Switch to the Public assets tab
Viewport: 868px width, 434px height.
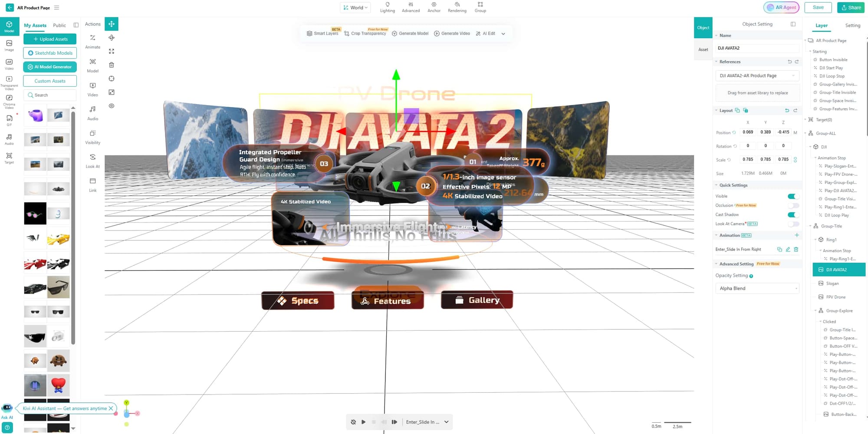tap(59, 25)
